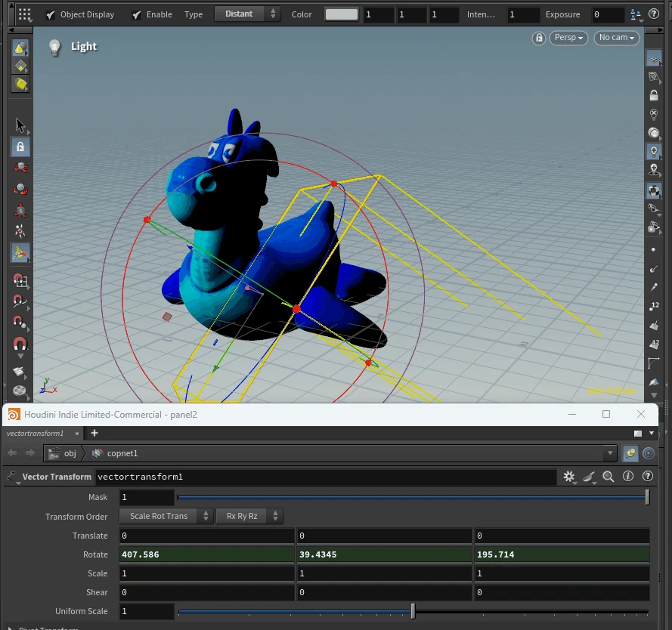This screenshot has height=630, width=672.
Task: Toggle the headlight only icon
Action: 654,133
